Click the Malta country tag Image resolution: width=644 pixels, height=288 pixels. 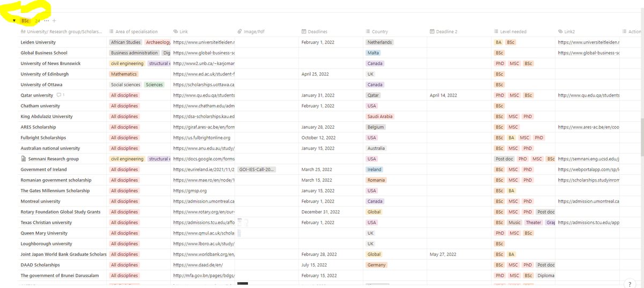[x=373, y=53]
